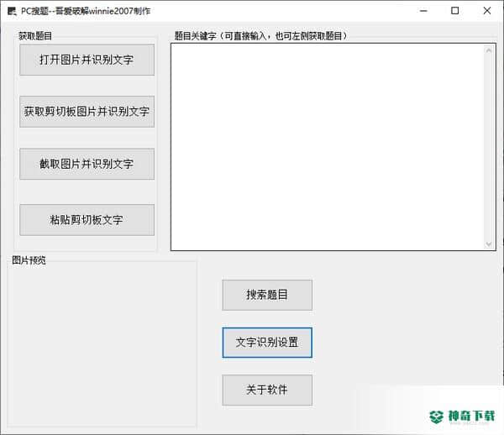Screen dimensions: 504x435
Task: Click the text area scroll up arrow
Action: (489, 50)
